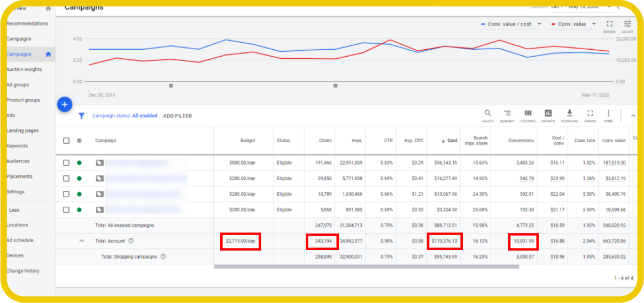Click the ADD FILTER button
Viewport: 644px width, 303px height.
click(177, 116)
